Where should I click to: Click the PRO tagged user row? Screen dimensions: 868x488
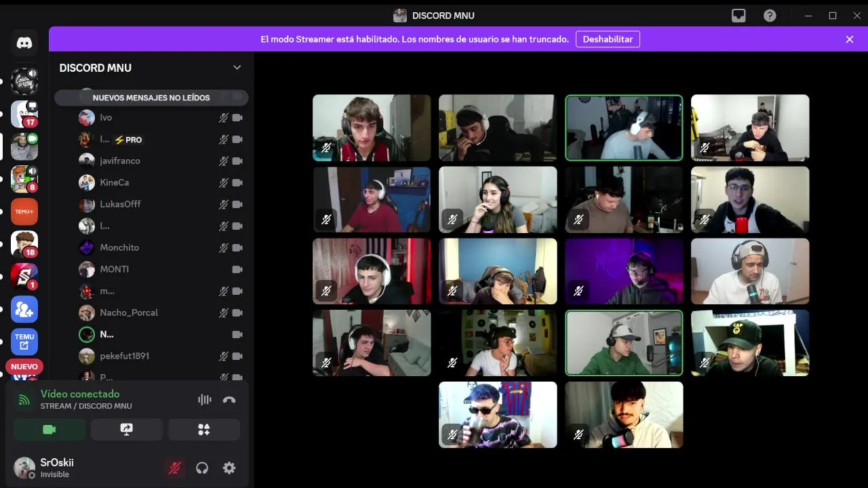pyautogui.click(x=161, y=139)
